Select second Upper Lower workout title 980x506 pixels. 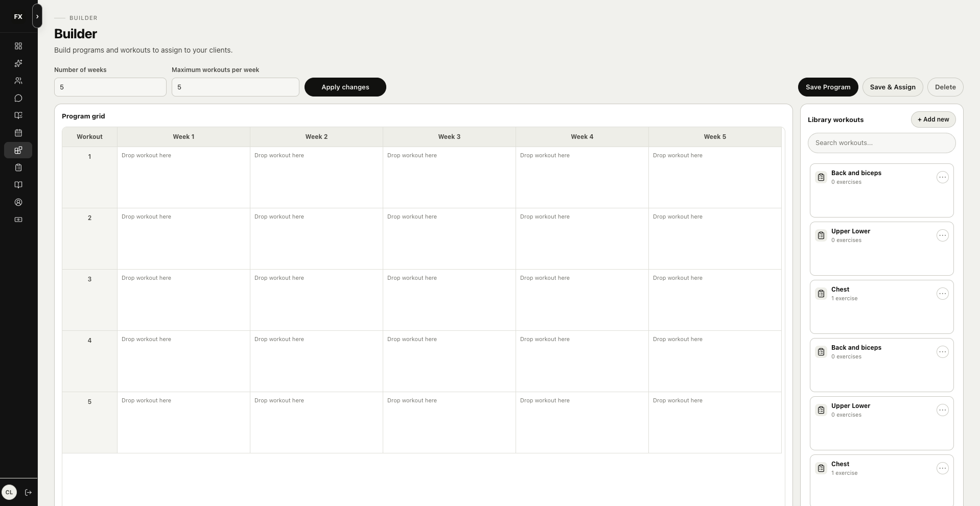click(x=850, y=406)
